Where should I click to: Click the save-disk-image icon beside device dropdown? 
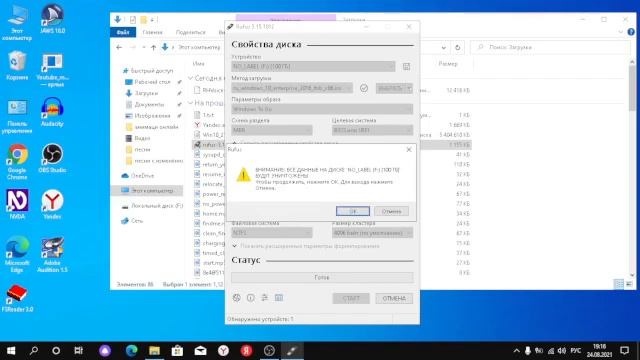(406, 67)
